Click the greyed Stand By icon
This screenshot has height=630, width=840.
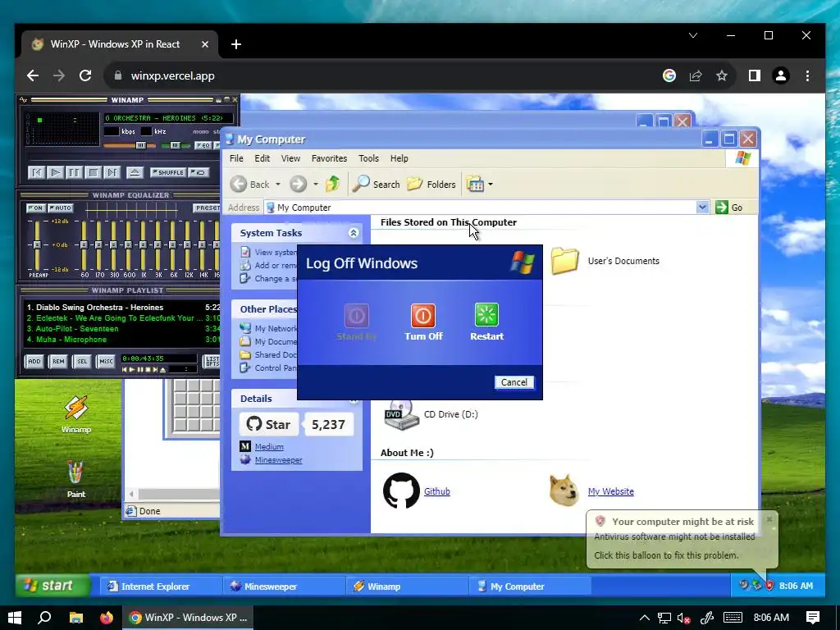pyautogui.click(x=356, y=315)
